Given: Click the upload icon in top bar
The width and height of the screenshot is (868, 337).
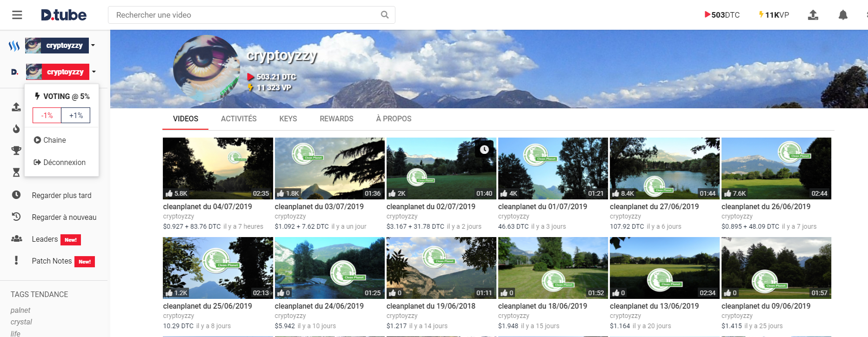Looking at the screenshot, I should pyautogui.click(x=813, y=15).
